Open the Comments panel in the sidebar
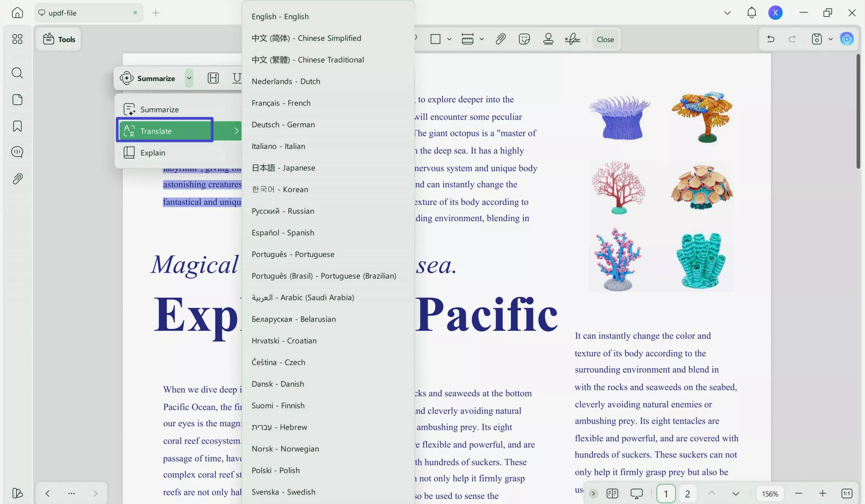The height and width of the screenshot is (504, 865). pyautogui.click(x=17, y=152)
